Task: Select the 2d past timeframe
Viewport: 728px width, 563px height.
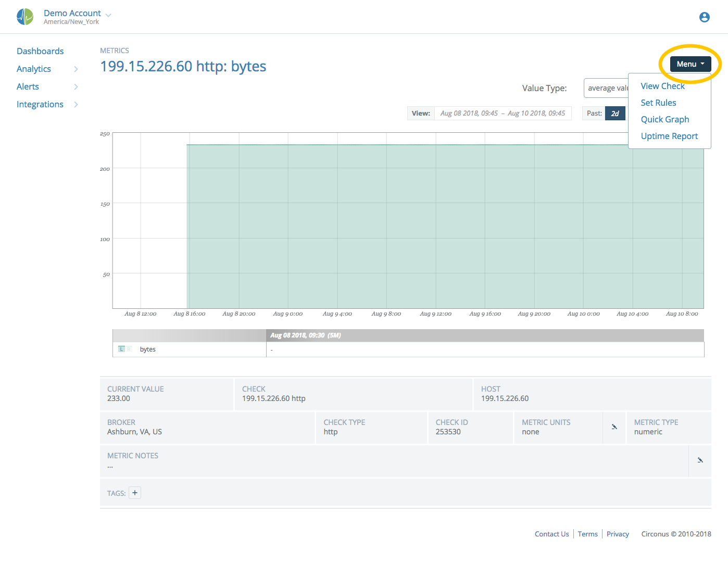Action: [614, 113]
